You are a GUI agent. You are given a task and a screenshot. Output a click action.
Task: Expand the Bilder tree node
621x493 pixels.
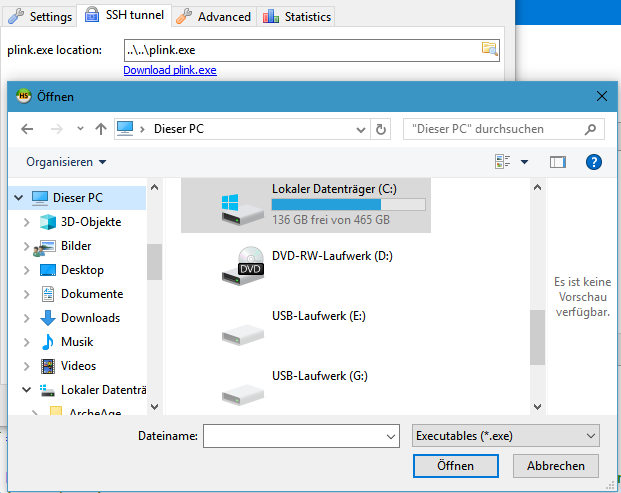(x=27, y=246)
